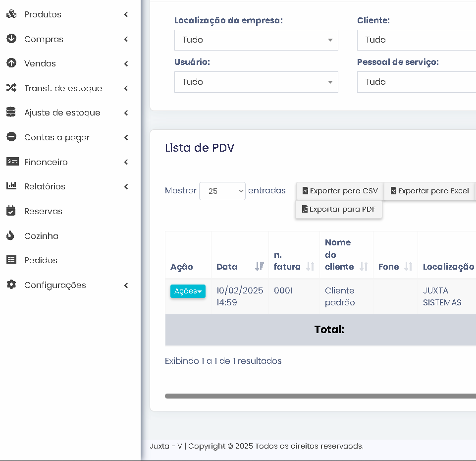Image resolution: width=476 pixels, height=461 pixels.
Task: Click the Transf. de estoque shuffle icon
Action: click(11, 88)
